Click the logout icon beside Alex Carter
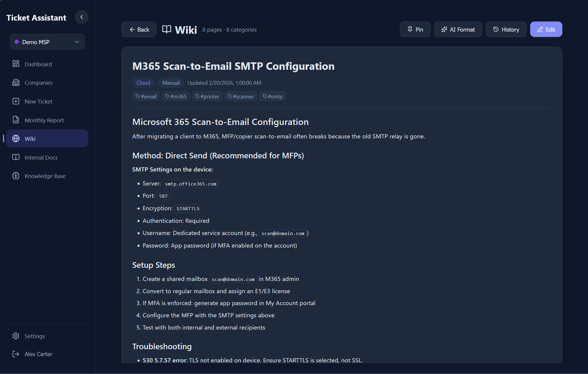 pyautogui.click(x=16, y=354)
